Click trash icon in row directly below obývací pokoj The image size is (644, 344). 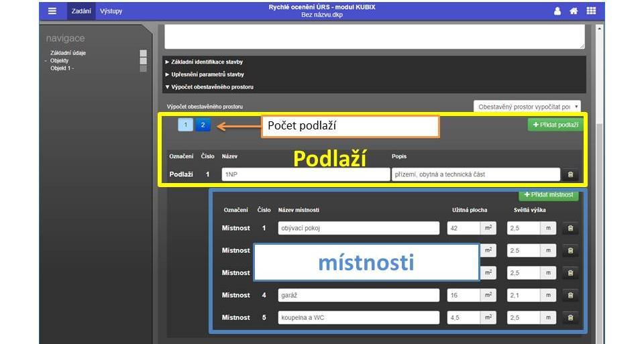tap(570, 250)
